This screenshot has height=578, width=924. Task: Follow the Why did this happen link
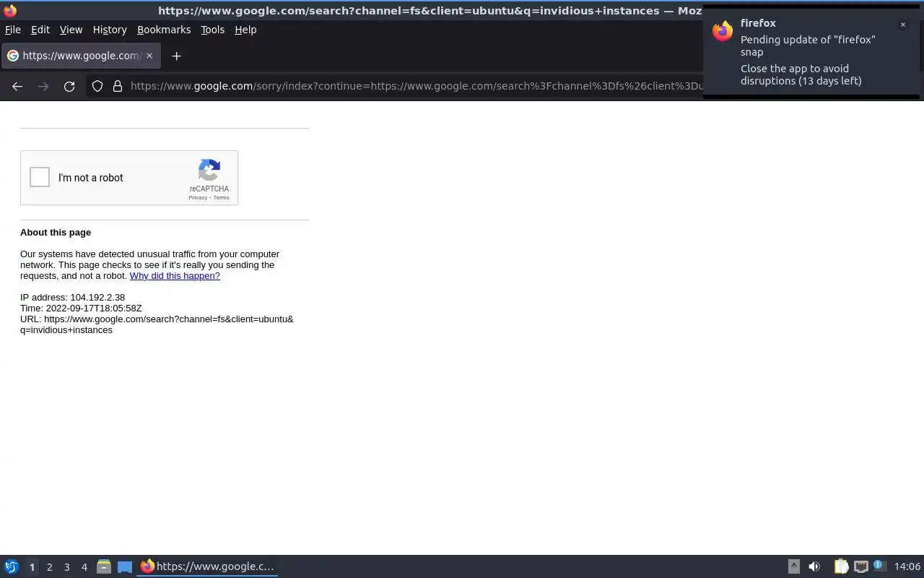click(175, 275)
